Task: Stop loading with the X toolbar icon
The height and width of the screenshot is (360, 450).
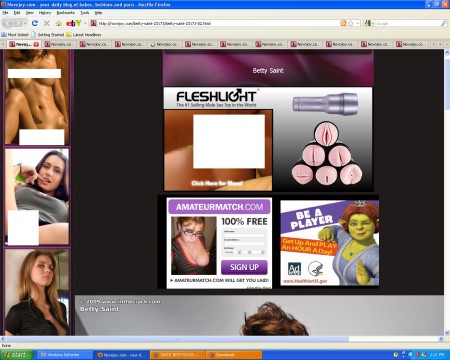Action: coord(47,23)
